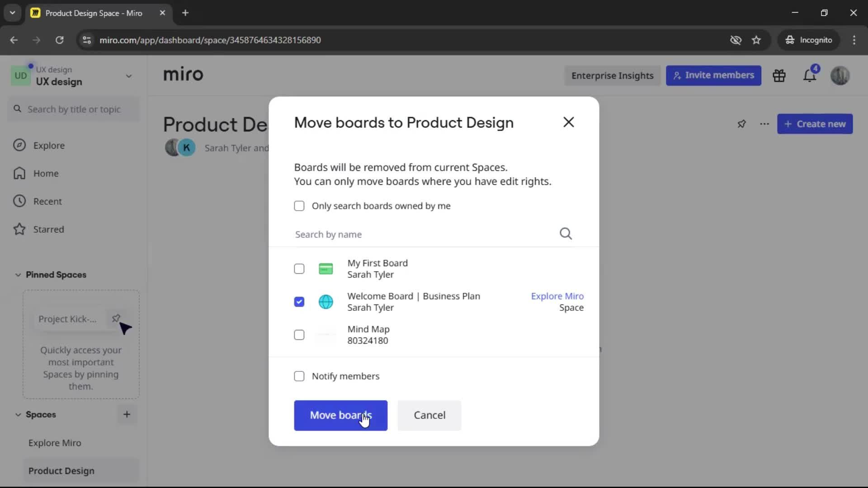Tick Only search boards owned by me
Viewport: 868px width, 488px height.
(299, 206)
